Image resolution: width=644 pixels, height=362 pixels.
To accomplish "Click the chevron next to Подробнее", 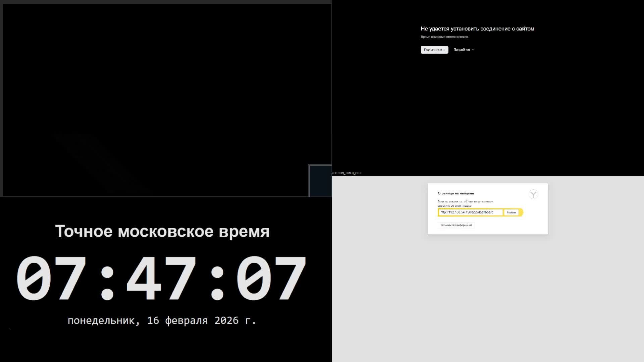I will click(473, 50).
